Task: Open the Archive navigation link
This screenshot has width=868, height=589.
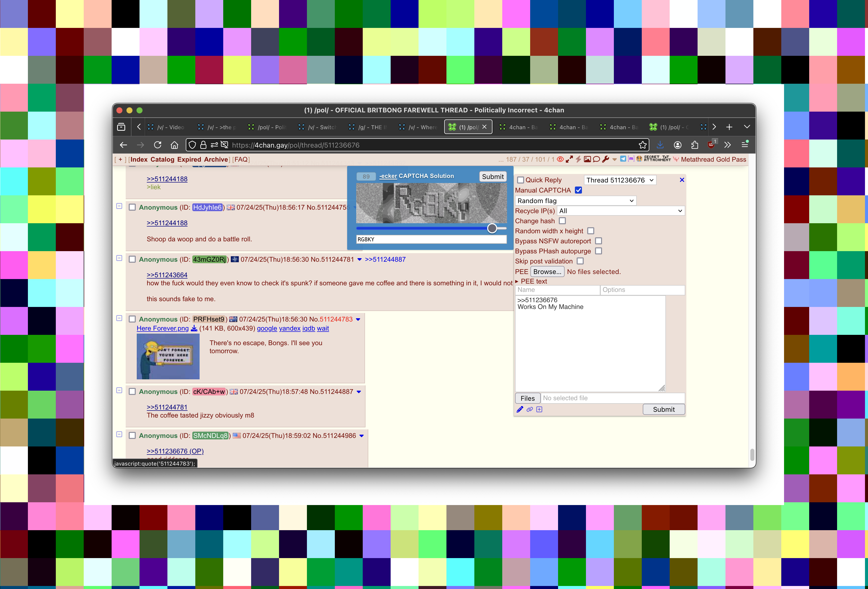Action: (216, 159)
